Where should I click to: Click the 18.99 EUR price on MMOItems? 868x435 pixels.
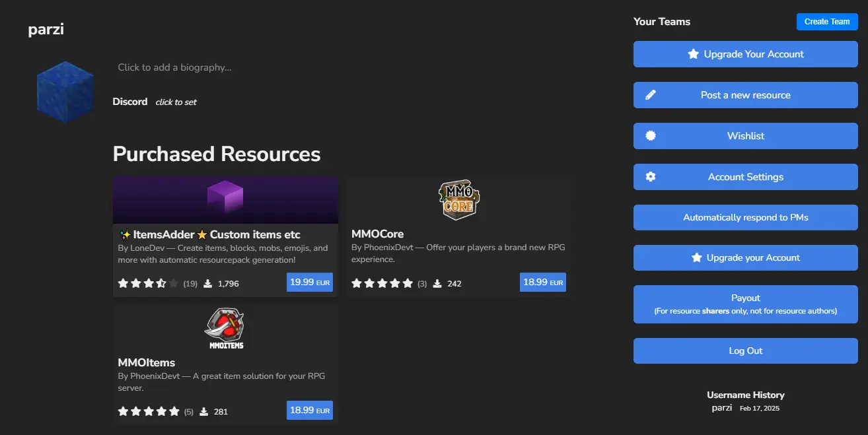click(310, 410)
